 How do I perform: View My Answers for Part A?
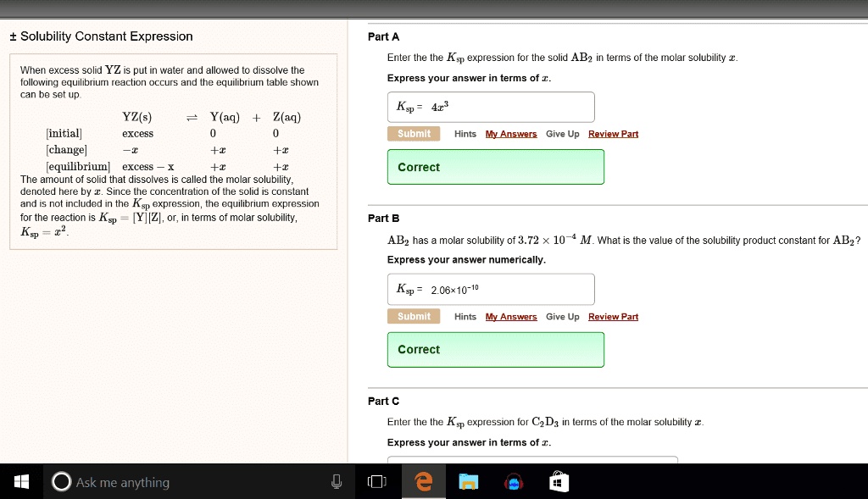(x=510, y=133)
